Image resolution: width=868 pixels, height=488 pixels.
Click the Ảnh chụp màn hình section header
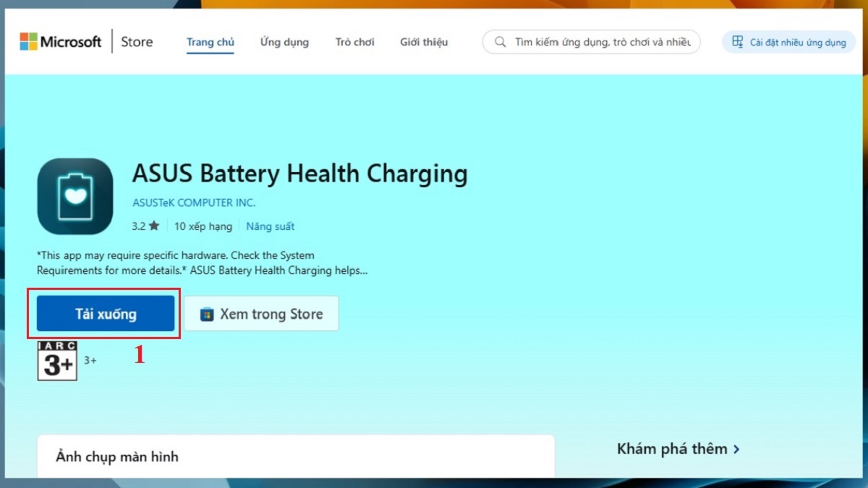pos(116,456)
